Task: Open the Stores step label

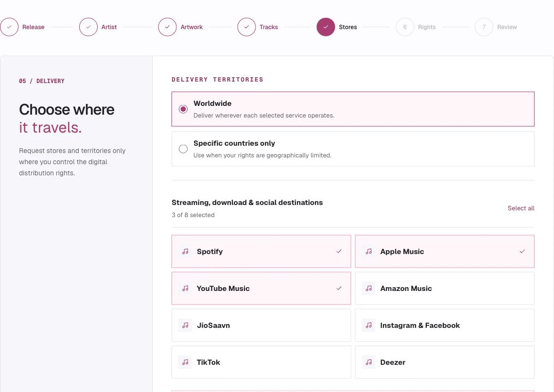Action: [347, 27]
